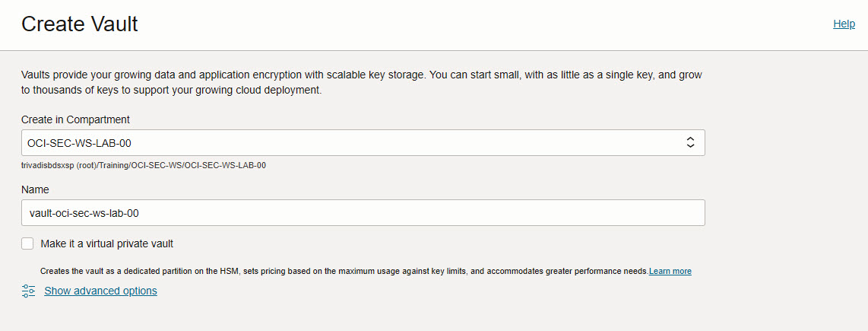Image resolution: width=868 pixels, height=331 pixels.
Task: Click the HSM dedicated partition description text
Action: coord(344,271)
